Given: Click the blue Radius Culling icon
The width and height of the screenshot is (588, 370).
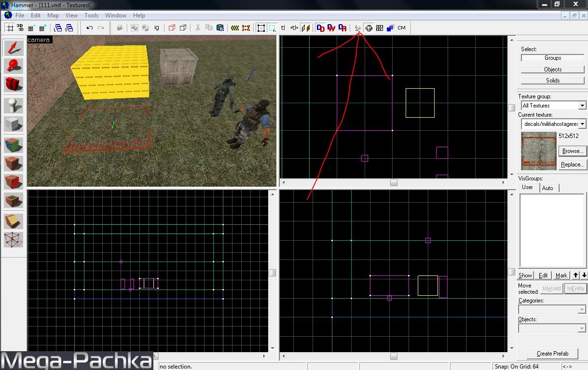Looking at the screenshot, I should tap(391, 28).
